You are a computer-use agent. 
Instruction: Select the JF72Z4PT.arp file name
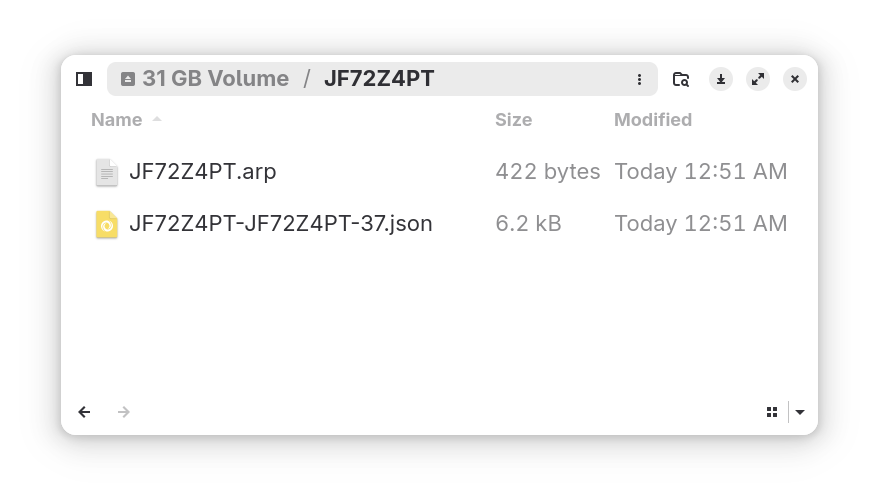203,172
